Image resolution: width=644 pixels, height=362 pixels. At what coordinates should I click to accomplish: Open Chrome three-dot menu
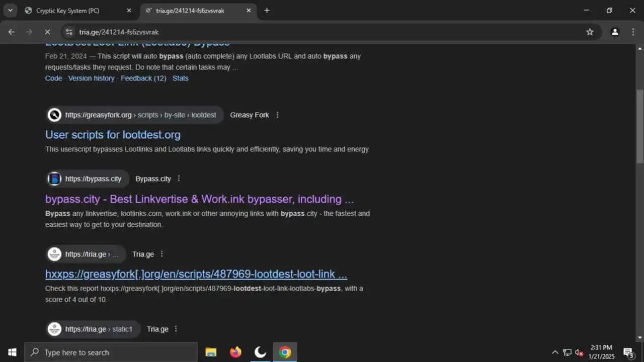point(633,32)
